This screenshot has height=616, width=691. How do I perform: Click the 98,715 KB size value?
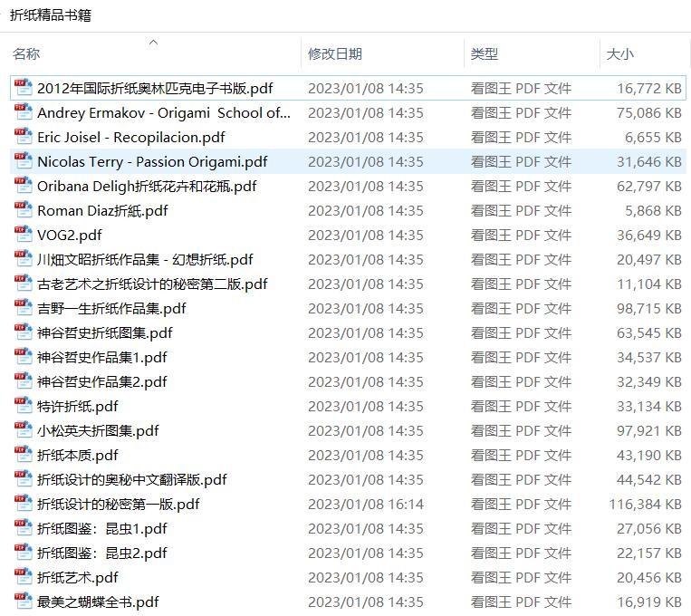tap(649, 309)
